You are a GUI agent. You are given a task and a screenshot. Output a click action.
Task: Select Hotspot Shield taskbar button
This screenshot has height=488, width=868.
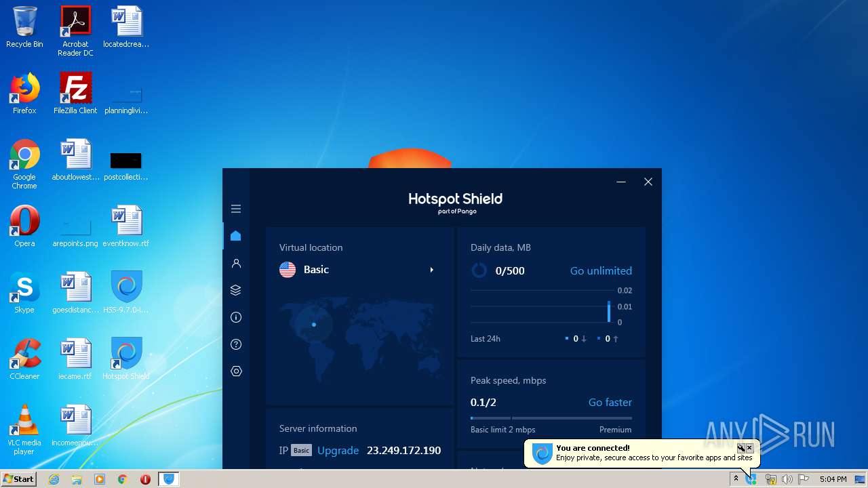coord(169,479)
